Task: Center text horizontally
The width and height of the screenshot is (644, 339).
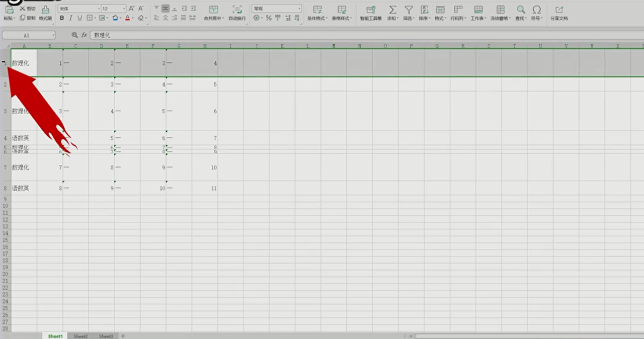Action: pos(165,18)
